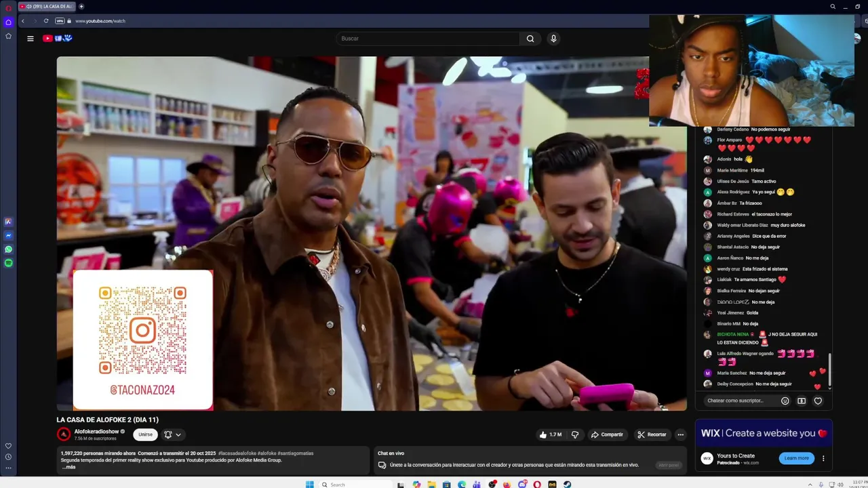Click the magnifier search button
868x488 pixels.
(530, 39)
